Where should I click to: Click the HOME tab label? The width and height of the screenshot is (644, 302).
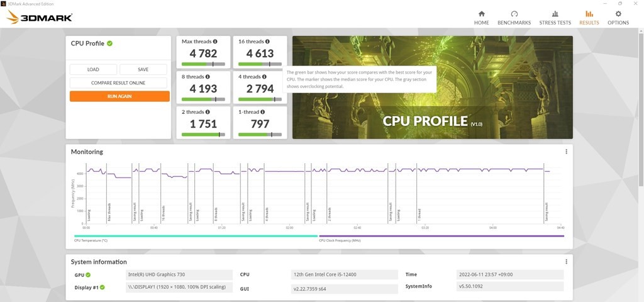coord(481,23)
